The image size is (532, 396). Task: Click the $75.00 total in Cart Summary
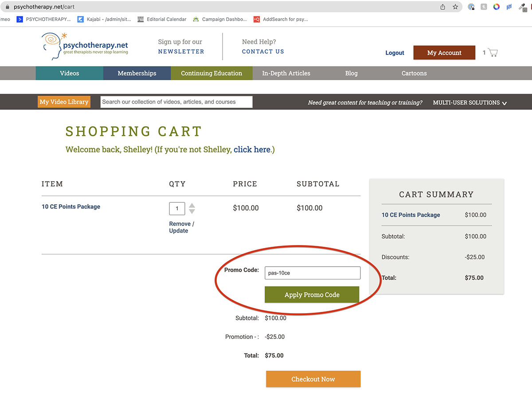click(474, 278)
